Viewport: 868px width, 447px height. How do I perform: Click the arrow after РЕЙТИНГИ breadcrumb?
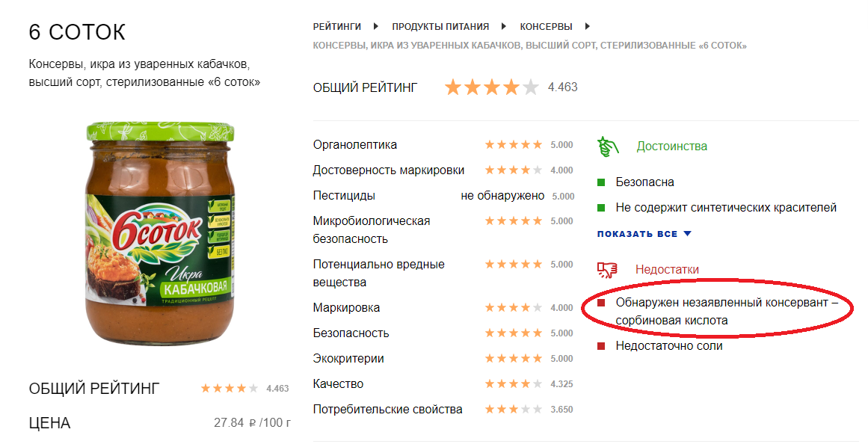pyautogui.click(x=376, y=26)
